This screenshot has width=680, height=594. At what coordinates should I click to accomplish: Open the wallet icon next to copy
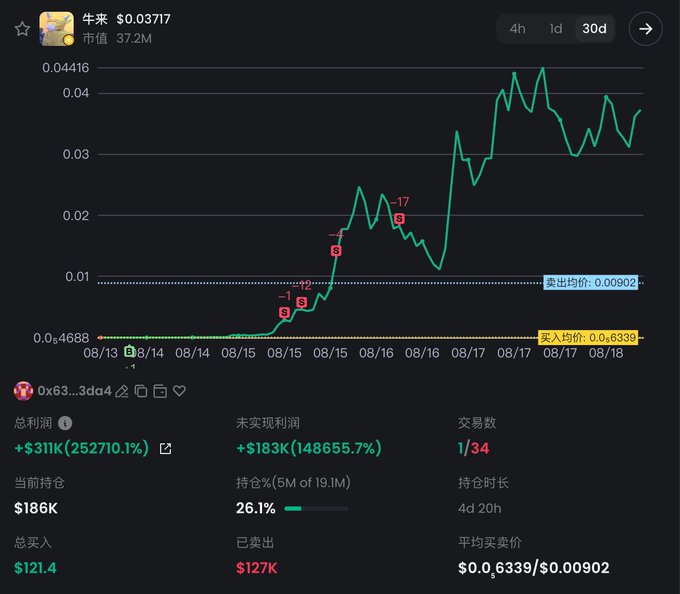click(160, 391)
